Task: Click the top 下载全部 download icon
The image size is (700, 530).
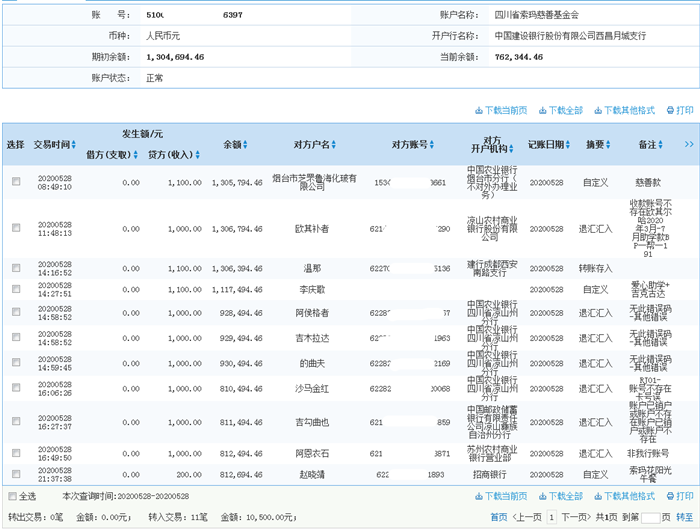Action: click(x=541, y=110)
